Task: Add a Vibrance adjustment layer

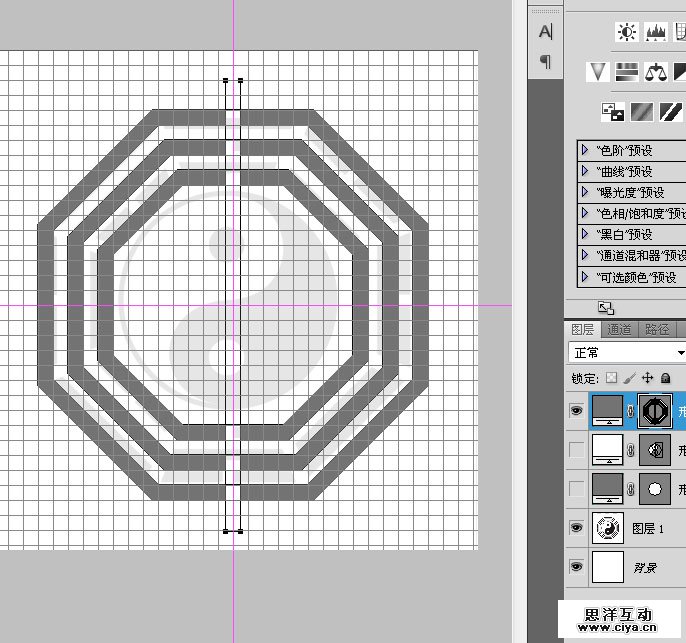Action: (x=598, y=71)
